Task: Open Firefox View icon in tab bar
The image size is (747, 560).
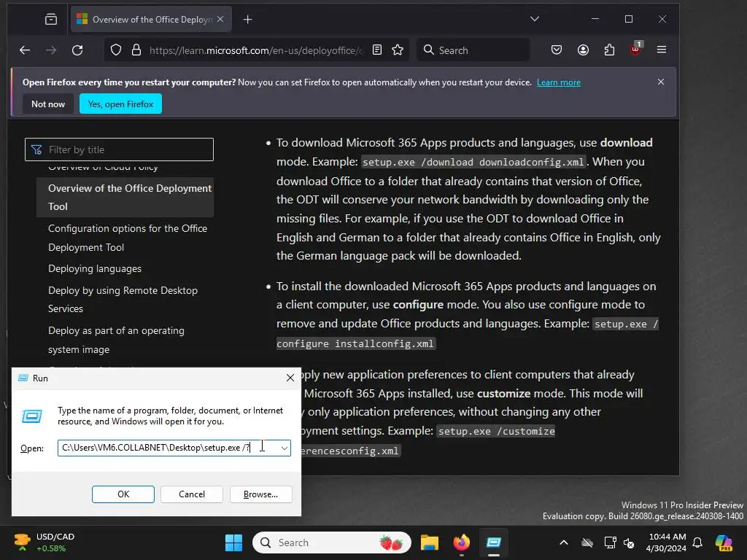Action: (51, 20)
